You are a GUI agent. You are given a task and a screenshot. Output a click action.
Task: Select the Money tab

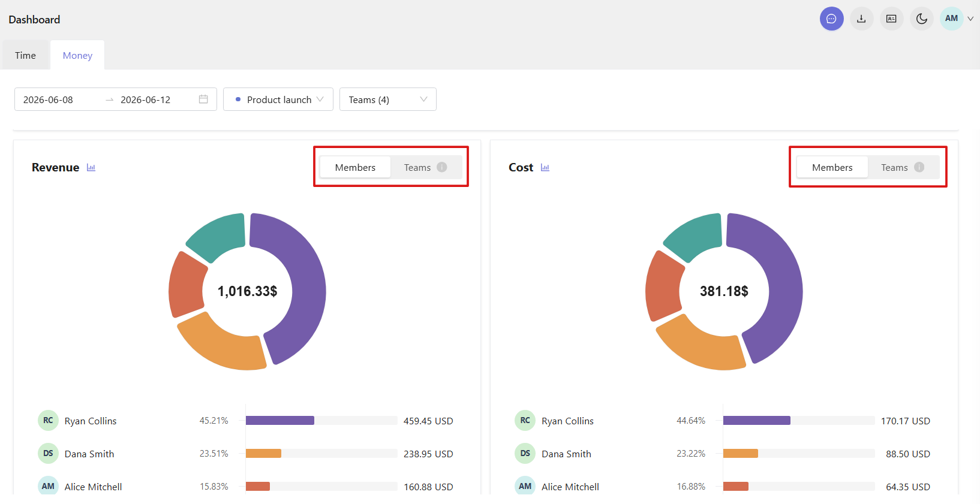point(77,55)
